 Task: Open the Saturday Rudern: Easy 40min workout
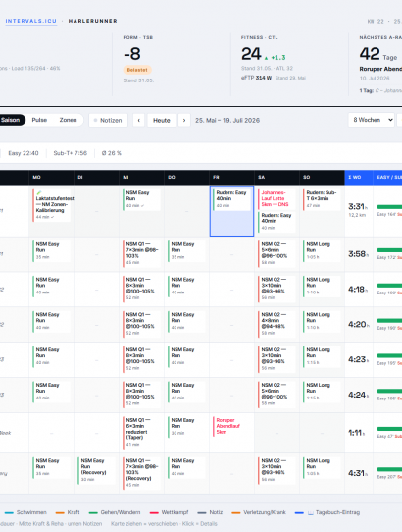click(x=276, y=222)
